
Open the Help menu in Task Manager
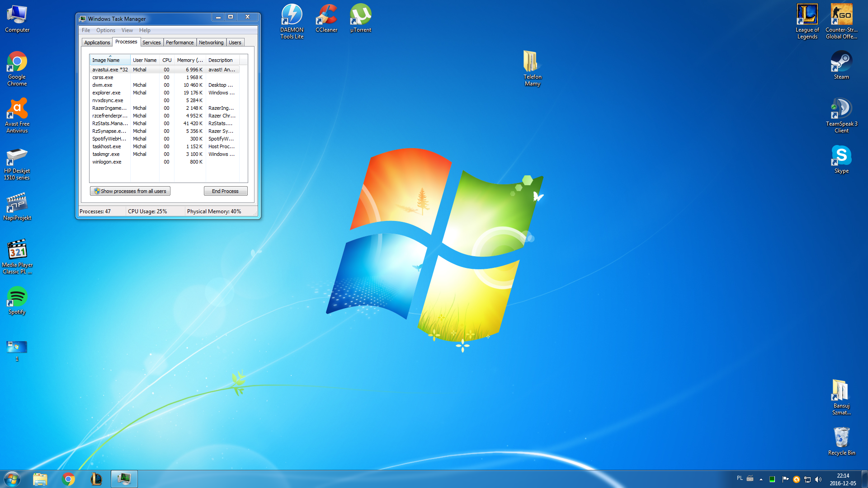[x=145, y=30]
